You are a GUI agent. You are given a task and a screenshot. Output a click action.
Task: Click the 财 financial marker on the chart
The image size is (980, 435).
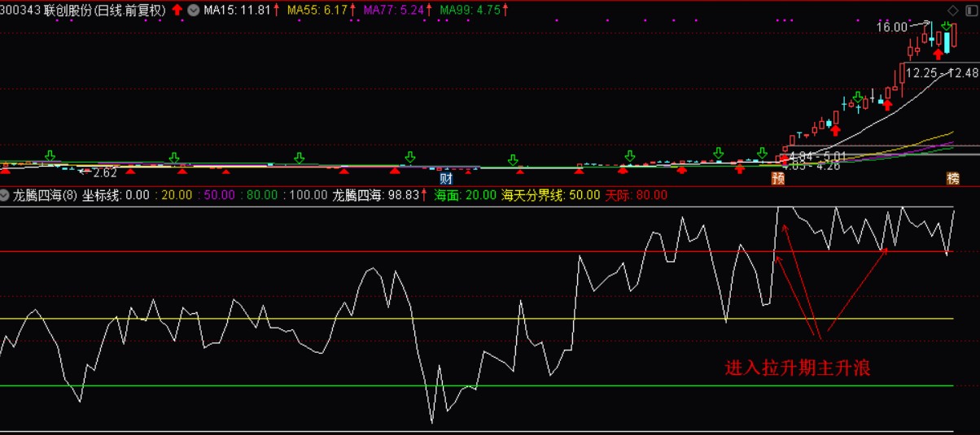(x=446, y=178)
